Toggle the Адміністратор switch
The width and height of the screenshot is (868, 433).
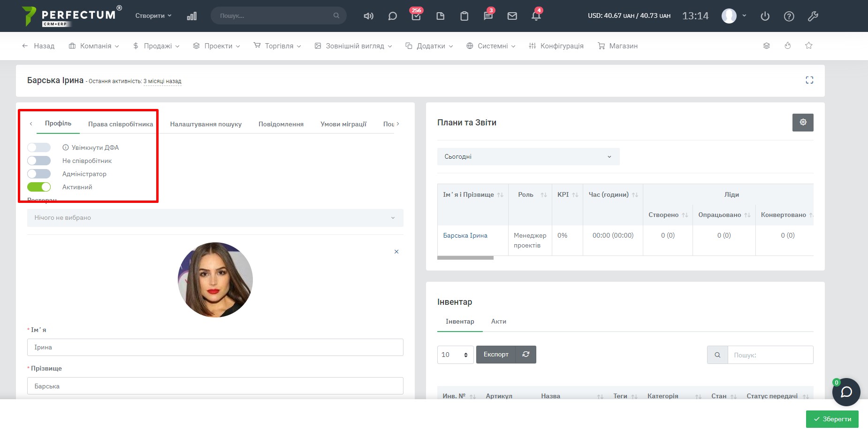[x=39, y=174]
